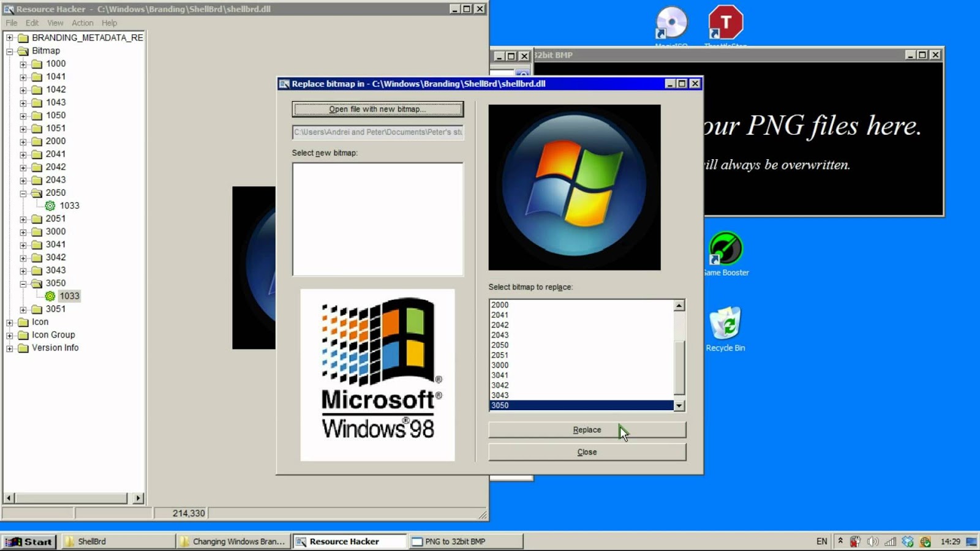
Task: Expand the BRANDING_METADATA_RE tree item
Action: [8, 37]
